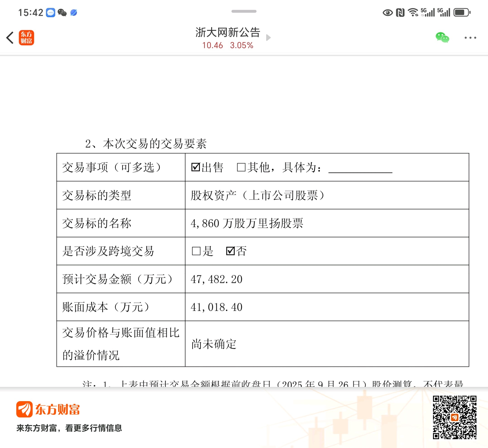
Task: Open the three-dot more options menu
Action: tap(470, 38)
